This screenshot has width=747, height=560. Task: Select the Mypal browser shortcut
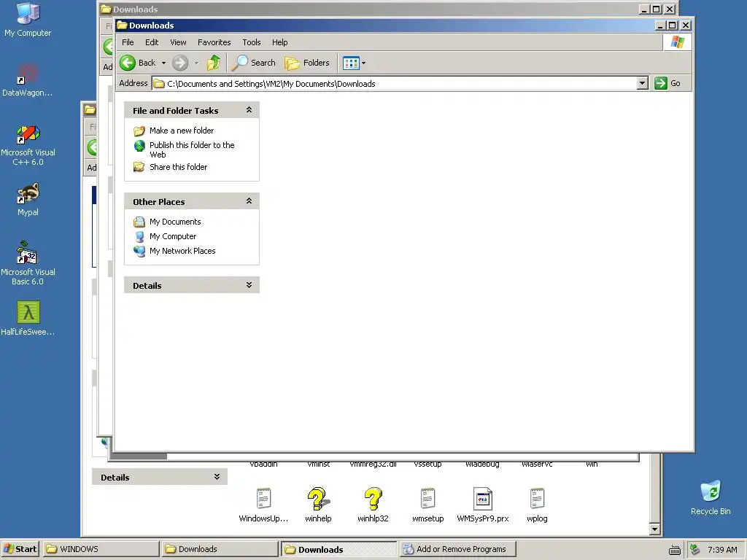click(x=28, y=200)
